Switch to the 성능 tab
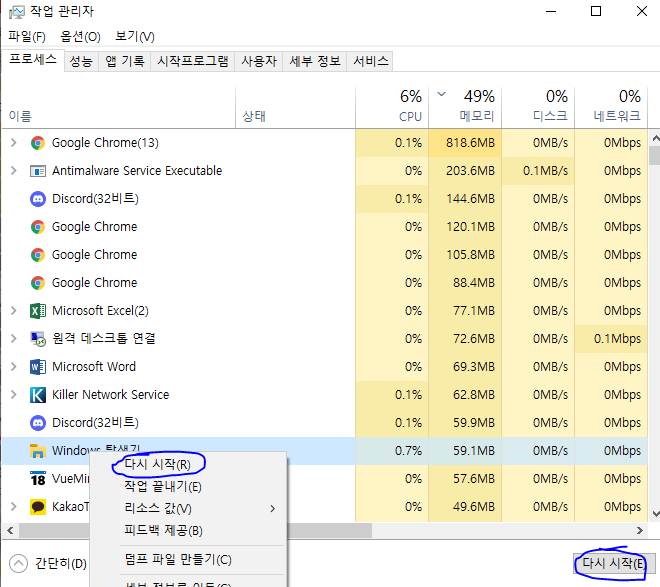This screenshot has height=587, width=660. click(81, 61)
